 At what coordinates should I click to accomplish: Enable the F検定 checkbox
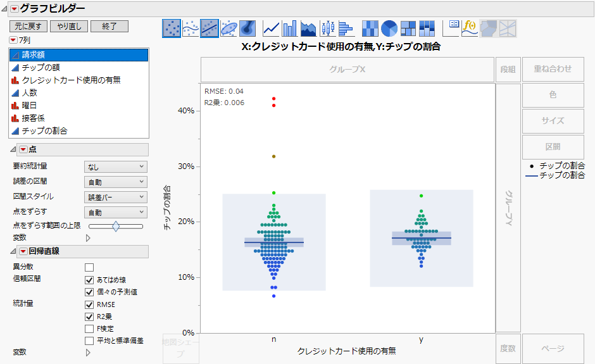click(x=89, y=329)
